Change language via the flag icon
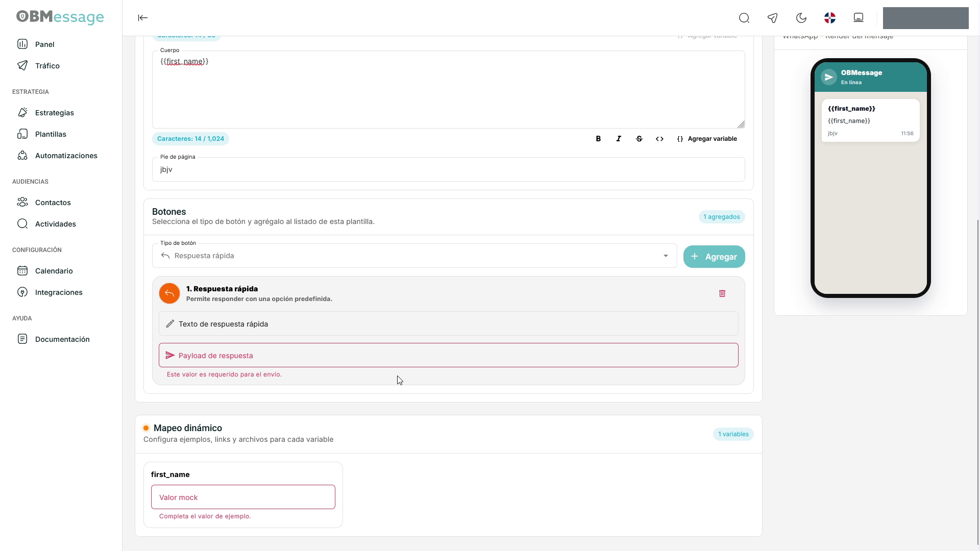This screenshot has height=551, width=980. [x=830, y=18]
